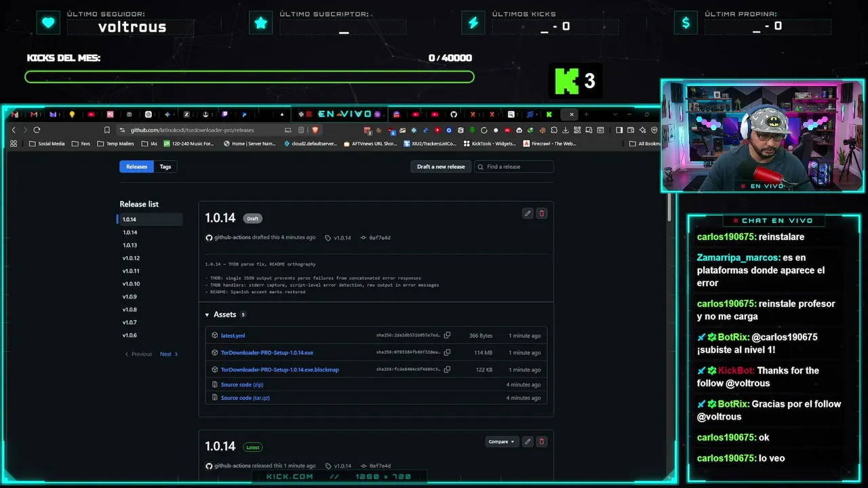Image resolution: width=868 pixels, height=488 pixels.
Task: Copy the sha256 hash for latest.yml
Action: coord(447,335)
